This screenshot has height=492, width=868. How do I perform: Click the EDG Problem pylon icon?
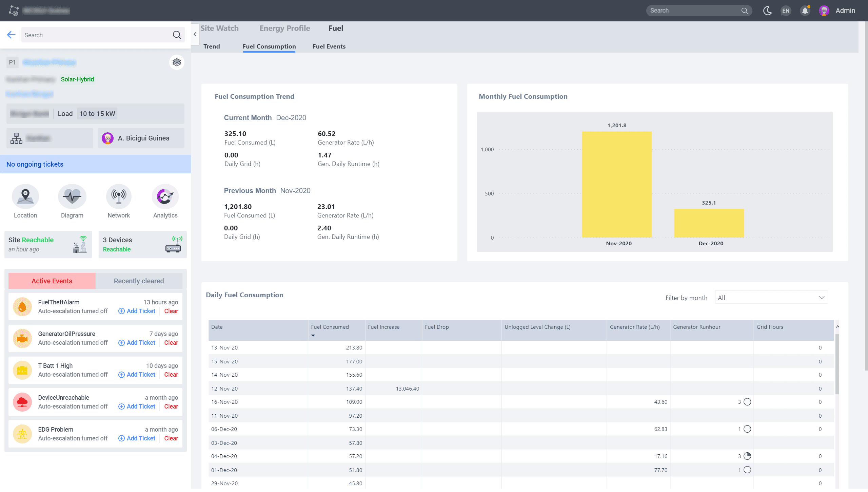pos(22,434)
